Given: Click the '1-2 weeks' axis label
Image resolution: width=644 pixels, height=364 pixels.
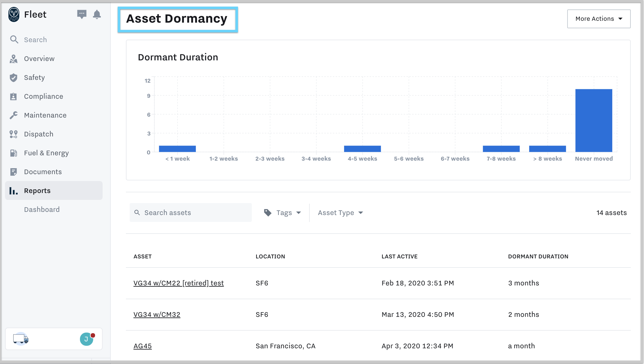Looking at the screenshot, I should [223, 159].
